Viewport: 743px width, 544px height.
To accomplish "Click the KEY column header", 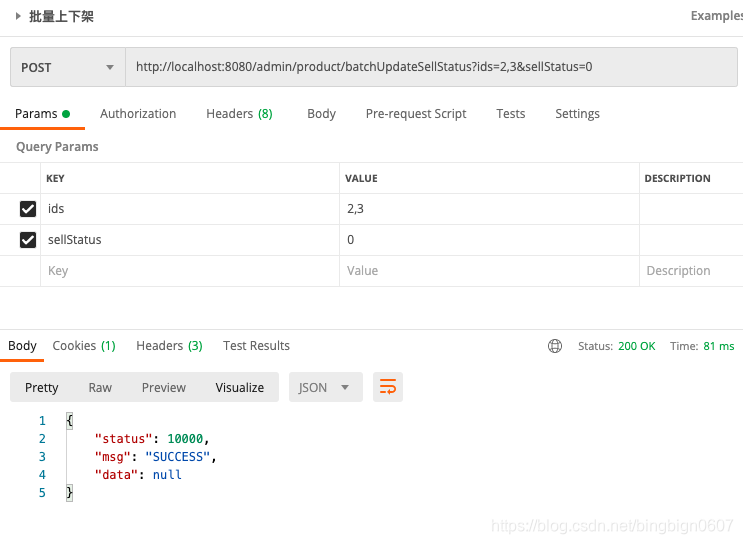I will (x=55, y=179).
